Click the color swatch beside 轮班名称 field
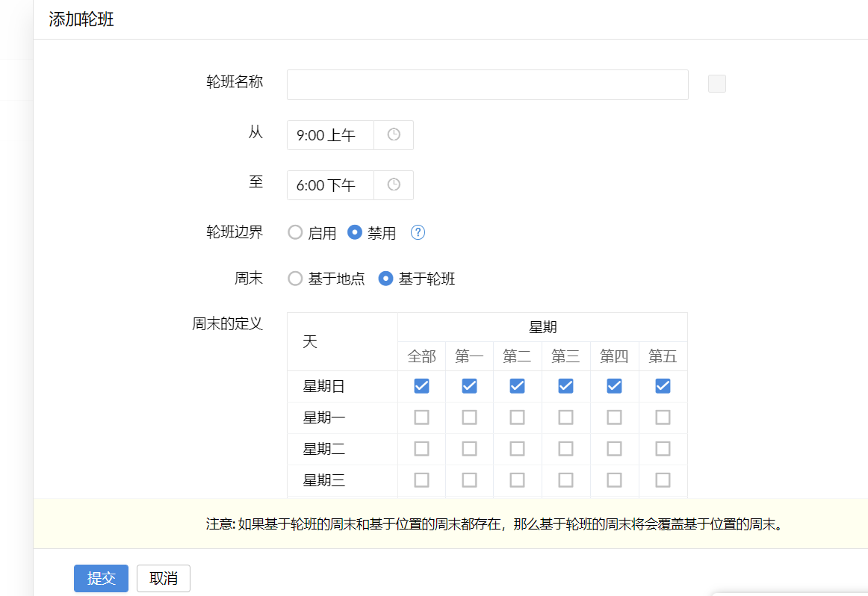Image resolution: width=868 pixels, height=596 pixels. (x=717, y=84)
